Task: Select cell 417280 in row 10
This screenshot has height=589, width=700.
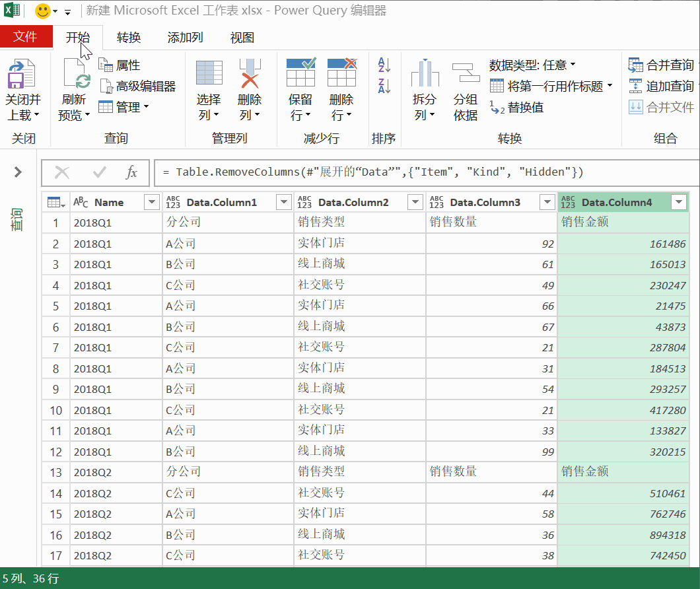Action: click(x=623, y=410)
